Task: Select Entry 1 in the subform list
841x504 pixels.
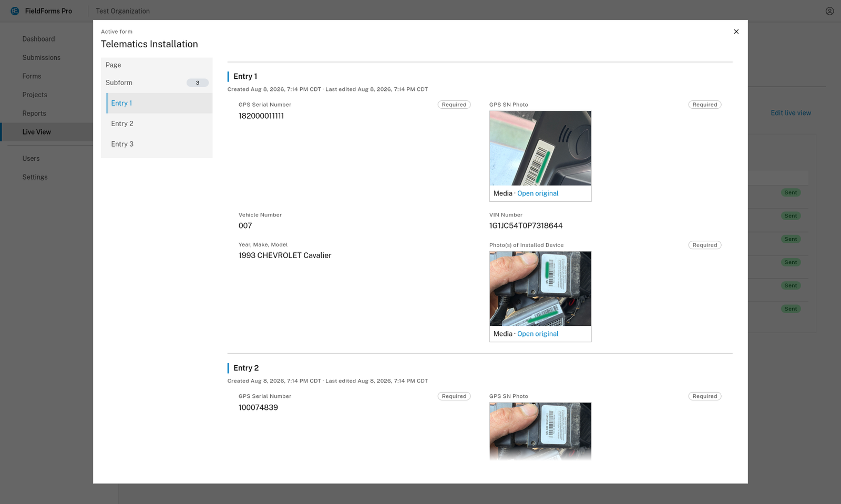Action: point(159,103)
